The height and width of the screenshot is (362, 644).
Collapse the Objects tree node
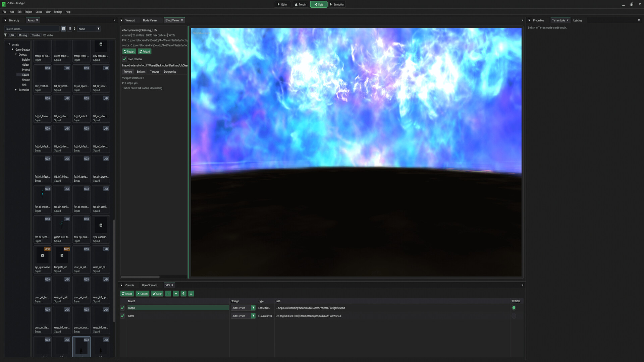tap(16, 54)
